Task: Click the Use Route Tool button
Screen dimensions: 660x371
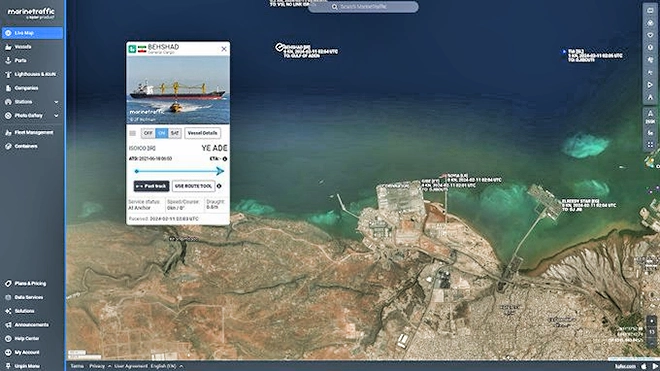Action: (x=194, y=186)
